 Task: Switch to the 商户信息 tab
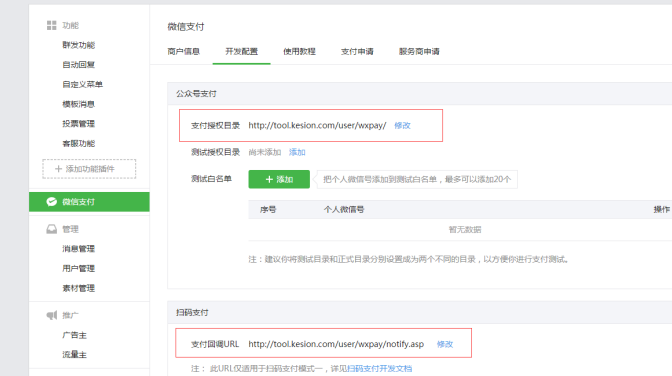(183, 51)
